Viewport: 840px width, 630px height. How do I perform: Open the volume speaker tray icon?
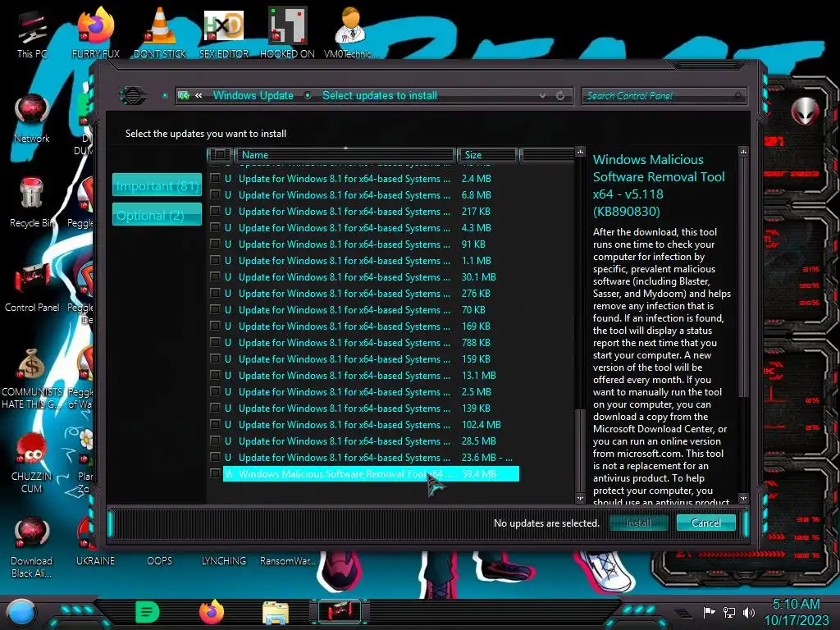click(x=749, y=612)
